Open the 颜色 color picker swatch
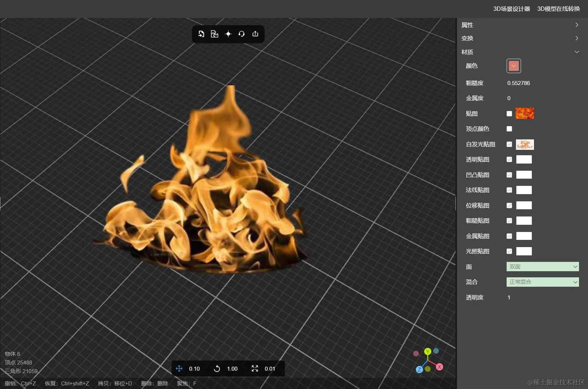Viewport: 588px width, 389px height. 513,66
